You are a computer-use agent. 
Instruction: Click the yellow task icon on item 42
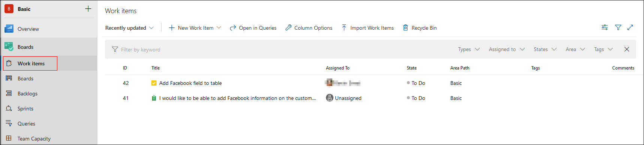[154, 83]
